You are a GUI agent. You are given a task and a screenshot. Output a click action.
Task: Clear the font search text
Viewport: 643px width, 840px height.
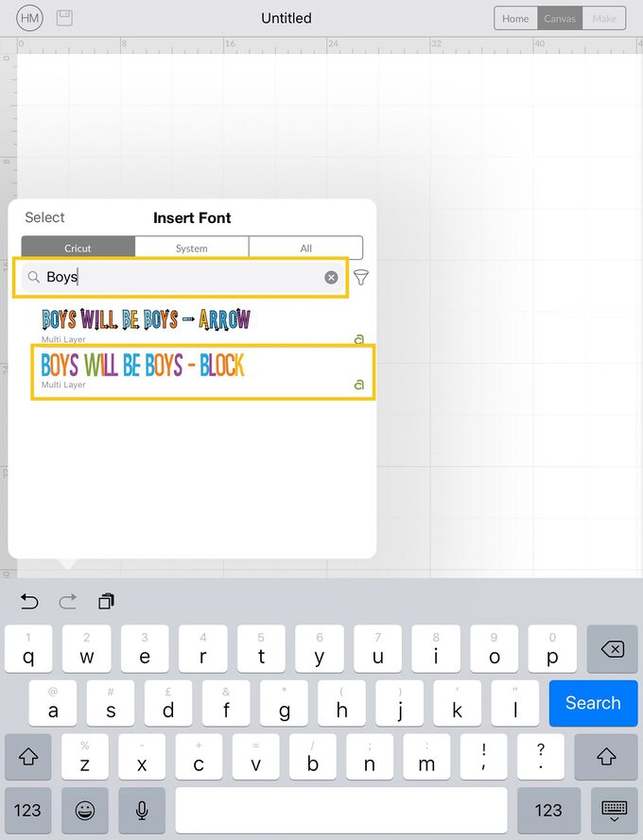(331, 277)
